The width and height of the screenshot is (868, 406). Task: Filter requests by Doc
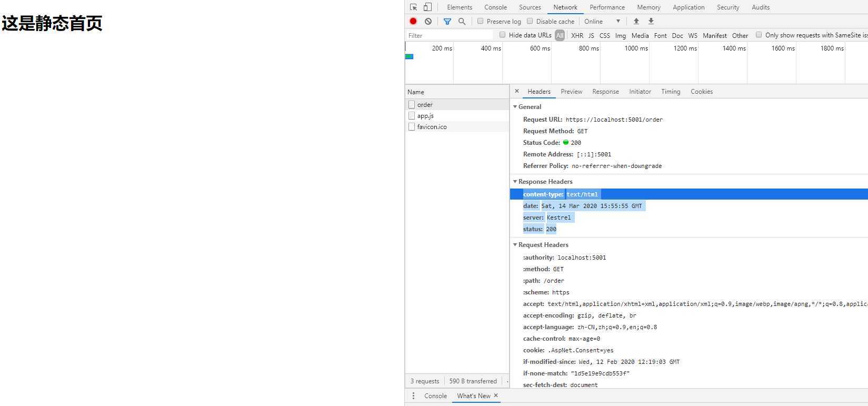click(677, 35)
